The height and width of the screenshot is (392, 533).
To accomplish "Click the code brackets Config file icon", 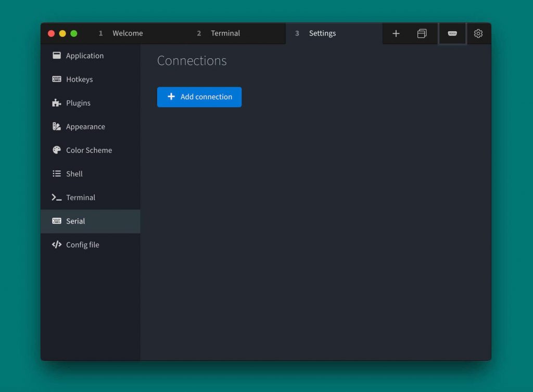I will tap(57, 245).
